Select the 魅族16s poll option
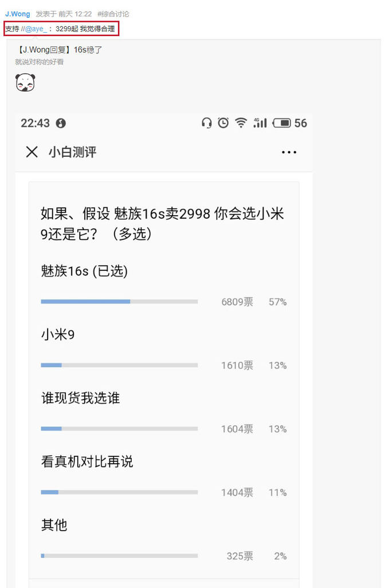The width and height of the screenshot is (384, 588). point(84,271)
